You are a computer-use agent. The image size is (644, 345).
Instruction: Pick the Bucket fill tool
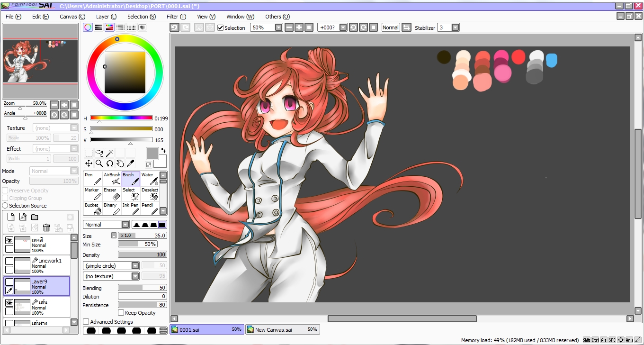(93, 209)
